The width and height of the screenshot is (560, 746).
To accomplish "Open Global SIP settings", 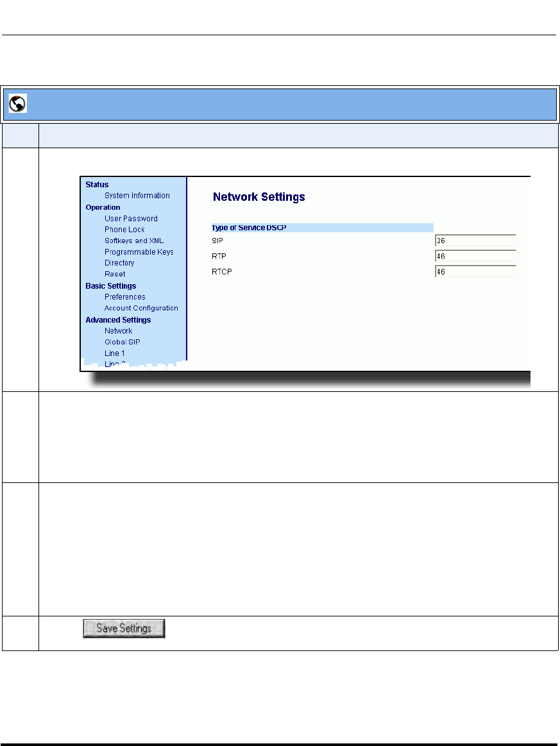I will click(x=123, y=342).
